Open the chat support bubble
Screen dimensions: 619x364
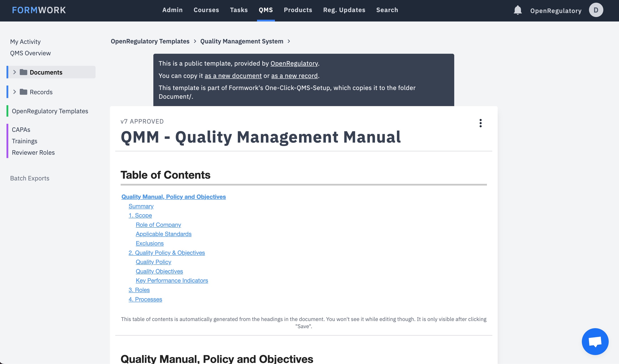click(x=595, y=341)
